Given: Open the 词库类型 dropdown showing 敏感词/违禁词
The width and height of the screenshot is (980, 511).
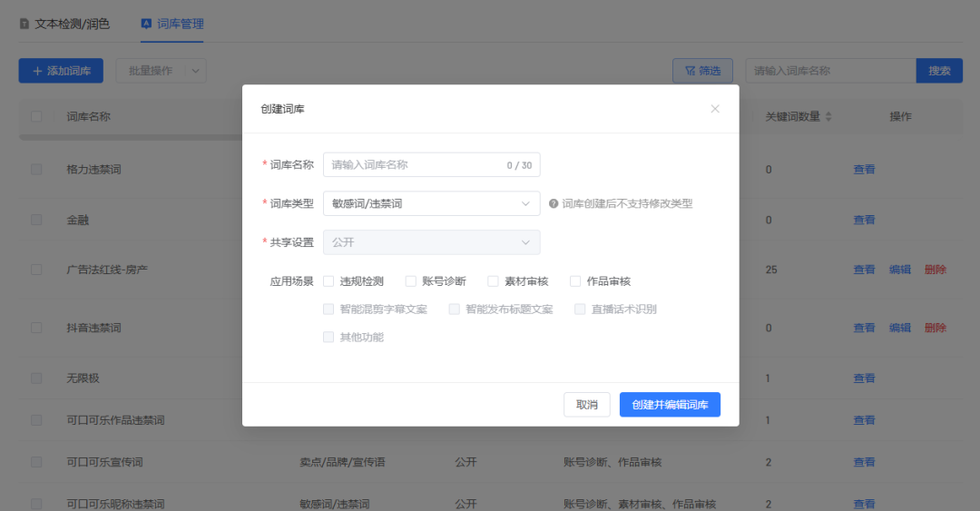Looking at the screenshot, I should (431, 203).
